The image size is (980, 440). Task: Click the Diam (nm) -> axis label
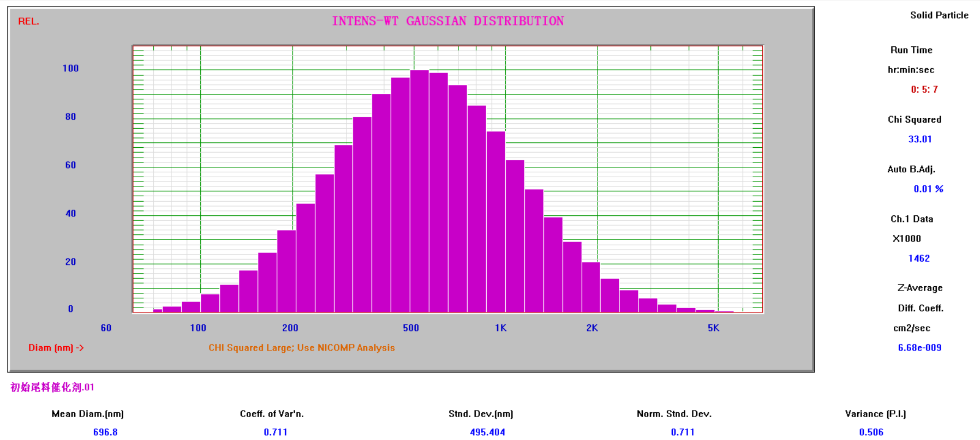coord(56,348)
